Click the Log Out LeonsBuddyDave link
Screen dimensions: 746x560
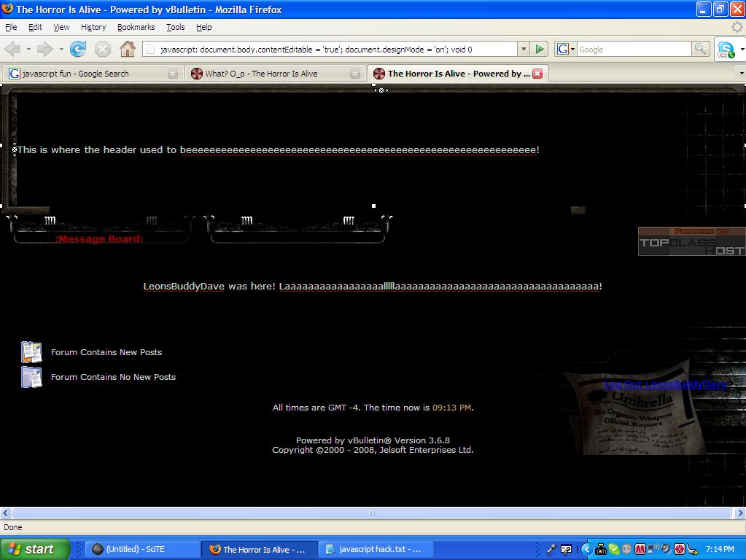tap(665, 384)
